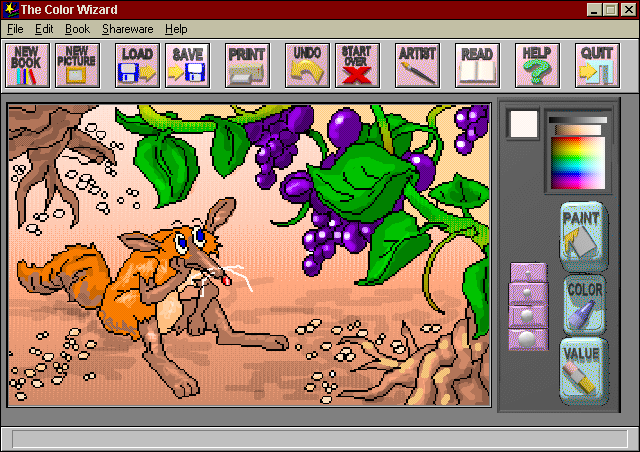Open the Shareware menu
This screenshot has width=640, height=452.
pyautogui.click(x=127, y=29)
